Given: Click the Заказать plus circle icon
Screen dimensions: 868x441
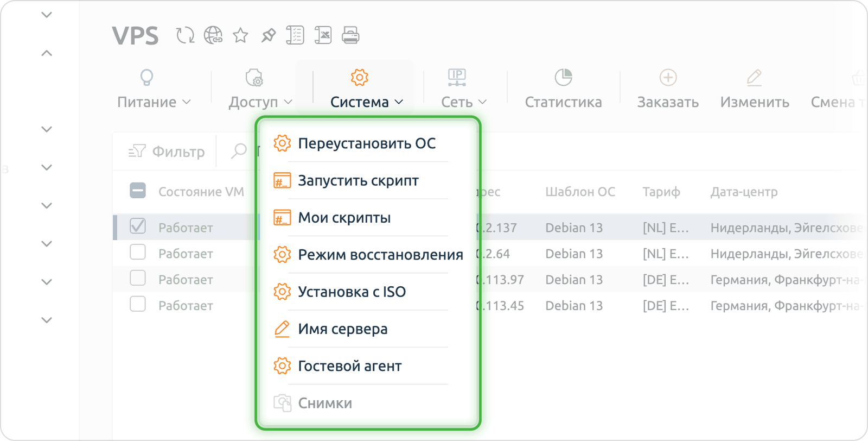Looking at the screenshot, I should 668,77.
